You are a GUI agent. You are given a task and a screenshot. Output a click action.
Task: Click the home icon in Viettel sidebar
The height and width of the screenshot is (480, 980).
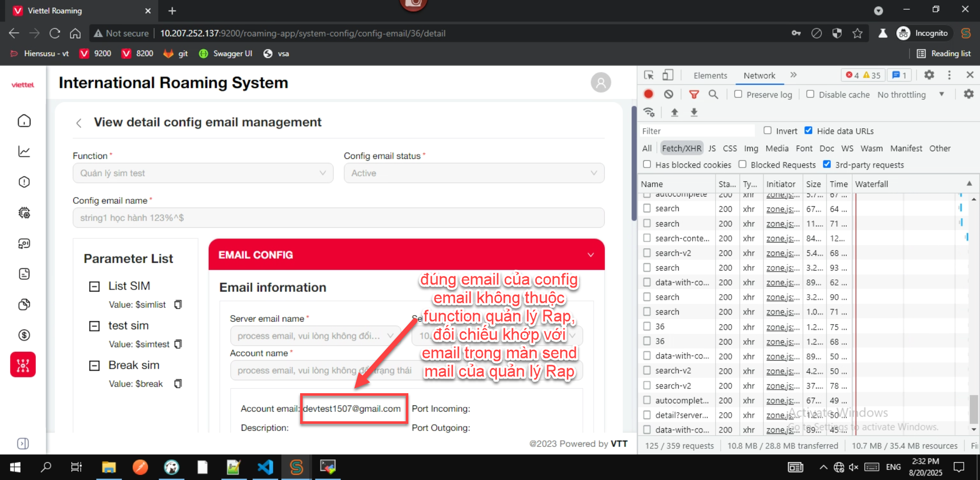[x=24, y=121]
